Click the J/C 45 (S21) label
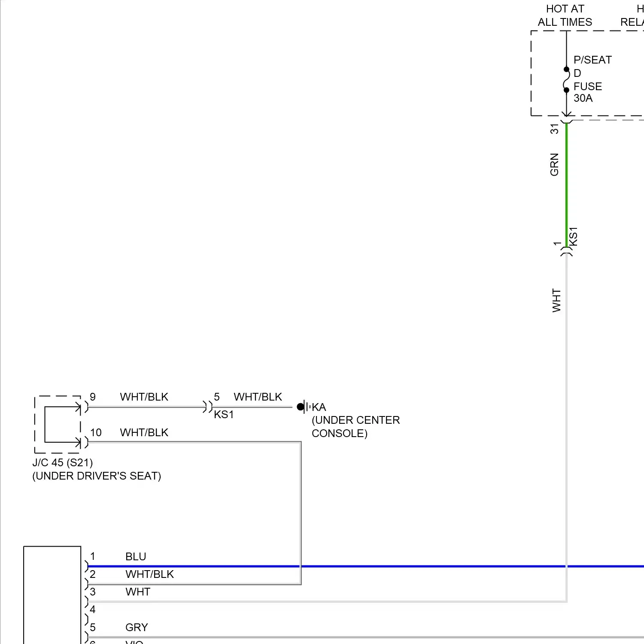Image resolution: width=644 pixels, height=644 pixels. pyautogui.click(x=63, y=462)
